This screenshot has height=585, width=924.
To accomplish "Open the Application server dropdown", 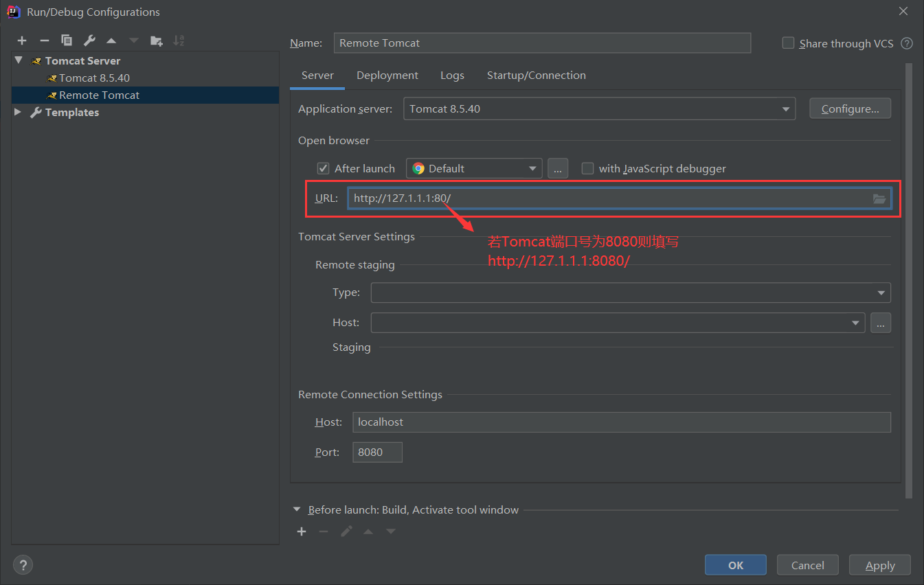I will click(x=785, y=109).
